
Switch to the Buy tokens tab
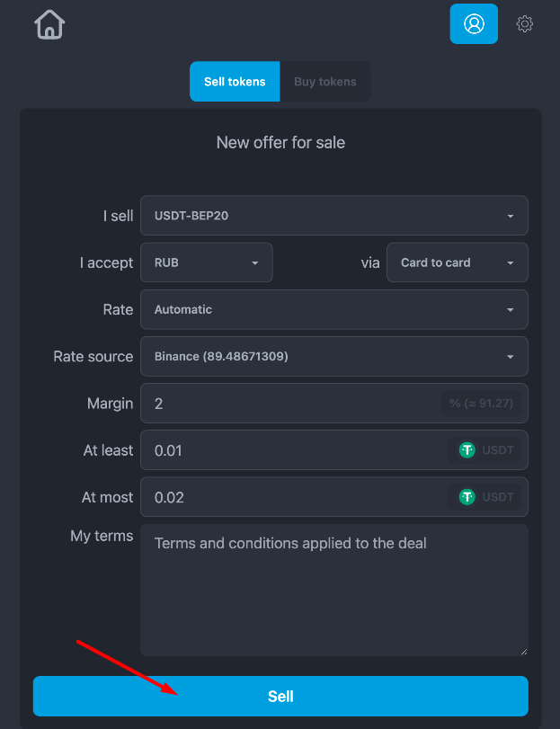325,82
